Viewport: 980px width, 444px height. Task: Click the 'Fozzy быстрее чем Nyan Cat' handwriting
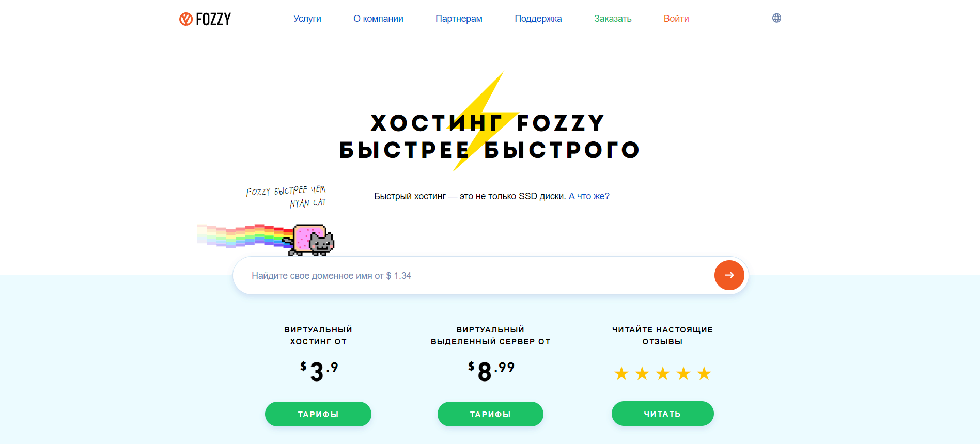point(286,197)
